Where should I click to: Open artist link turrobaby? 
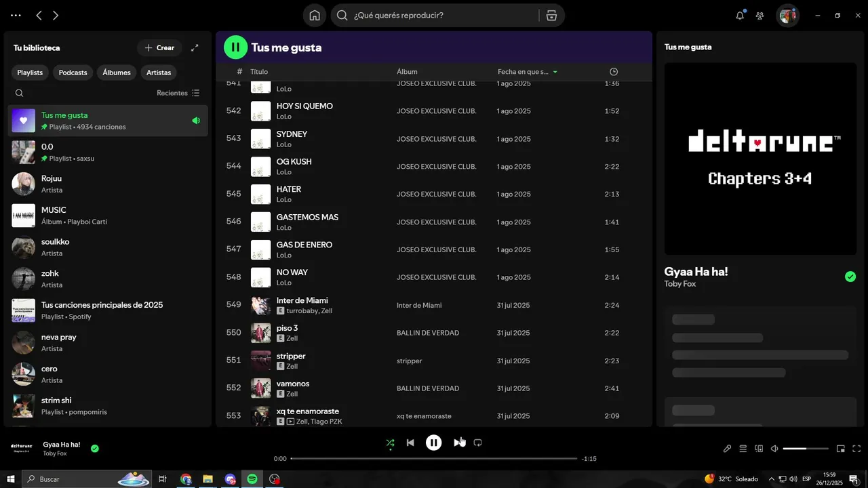[302, 310]
